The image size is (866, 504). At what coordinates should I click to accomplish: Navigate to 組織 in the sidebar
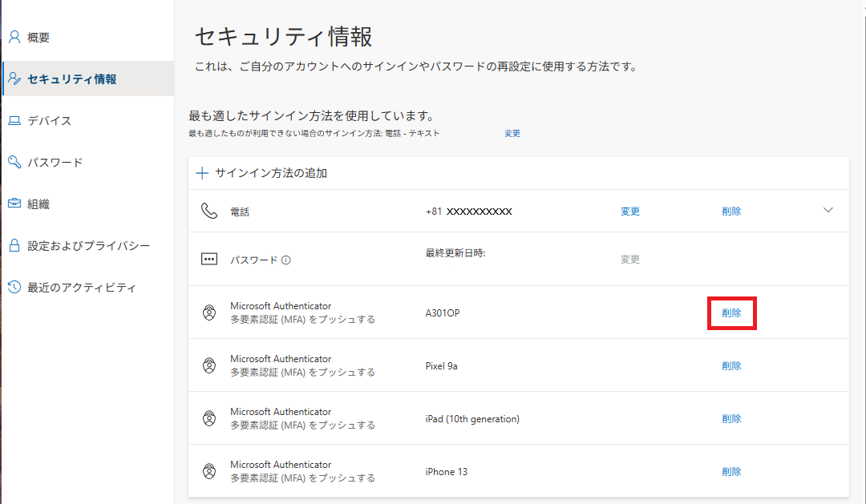(38, 204)
